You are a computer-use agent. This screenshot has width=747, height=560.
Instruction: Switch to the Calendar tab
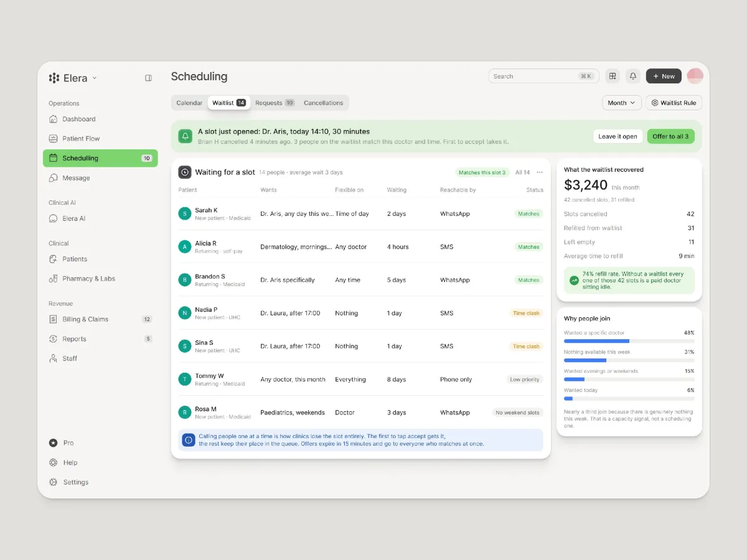click(189, 103)
